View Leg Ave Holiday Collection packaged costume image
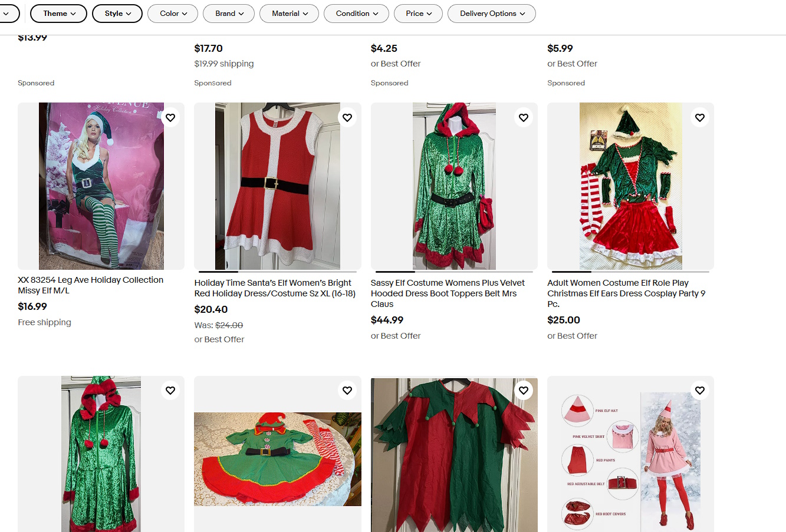 click(x=101, y=186)
